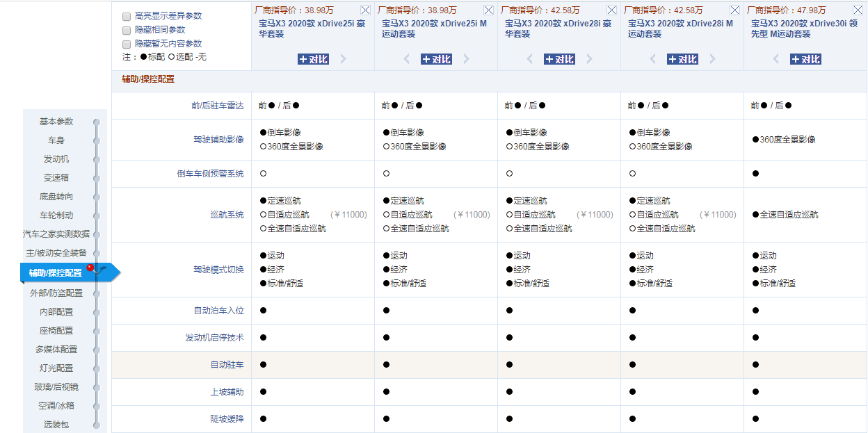Remove xDrive25i M运动套装 column via X icon
This screenshot has height=433, width=868.
489,10
